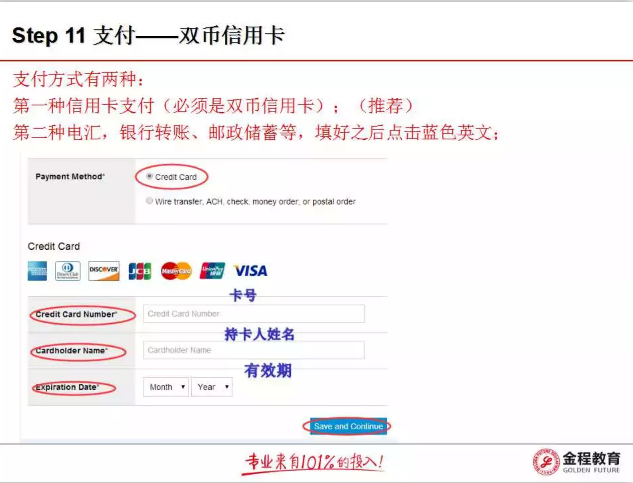633x483 pixels.
Task: Click the Expiration Date label
Action: tap(67, 387)
